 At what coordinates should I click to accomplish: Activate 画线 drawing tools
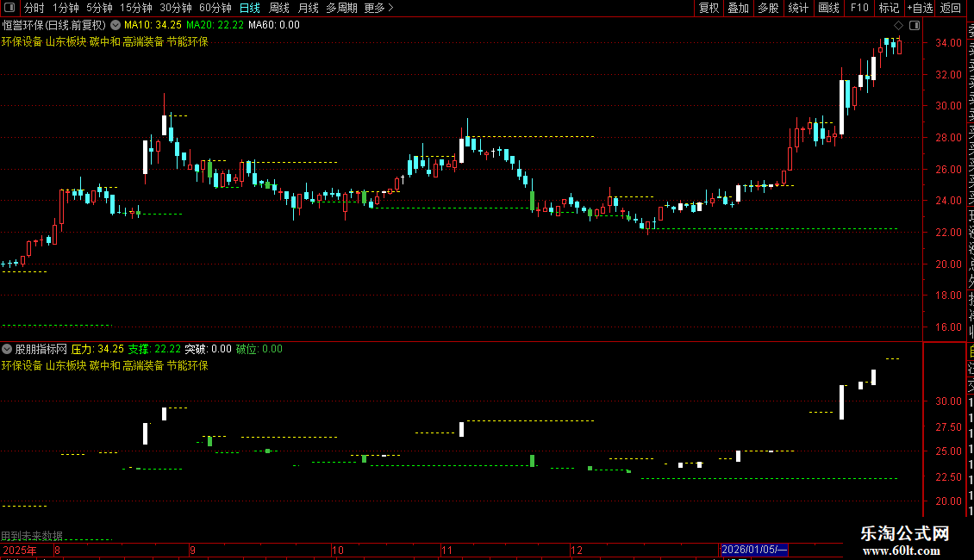[x=828, y=8]
